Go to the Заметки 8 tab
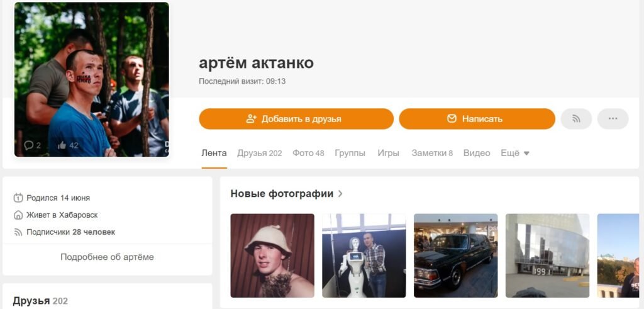The image size is (644, 309). [432, 153]
